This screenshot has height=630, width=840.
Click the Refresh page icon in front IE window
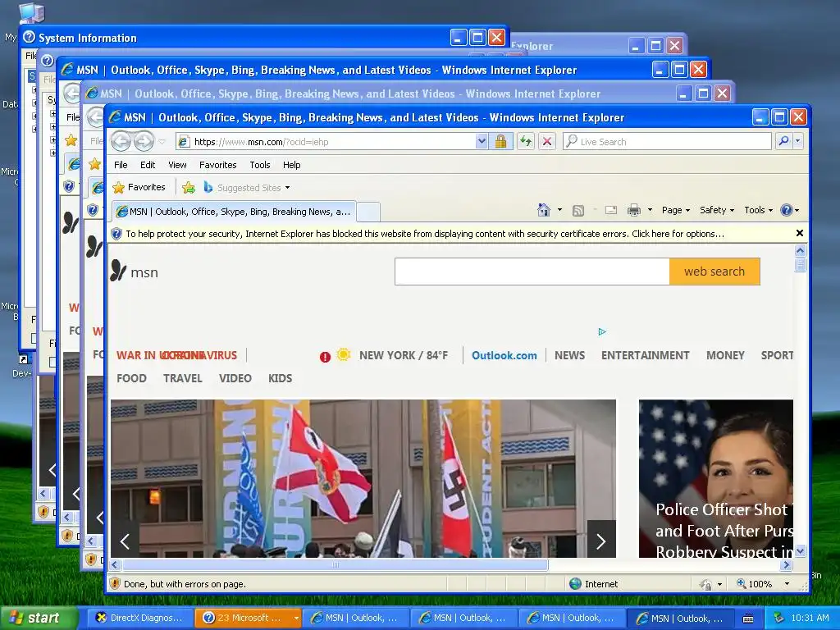(526, 141)
